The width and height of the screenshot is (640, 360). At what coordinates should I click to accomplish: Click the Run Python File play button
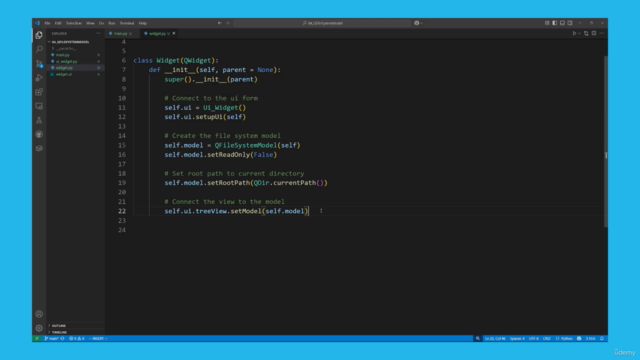[x=574, y=33]
